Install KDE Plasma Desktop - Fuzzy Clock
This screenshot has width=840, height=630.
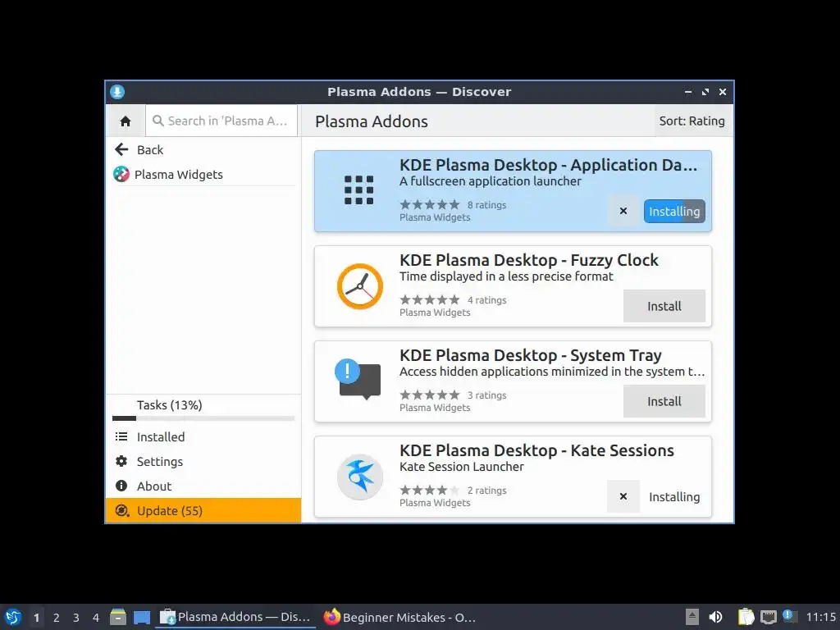pos(664,306)
